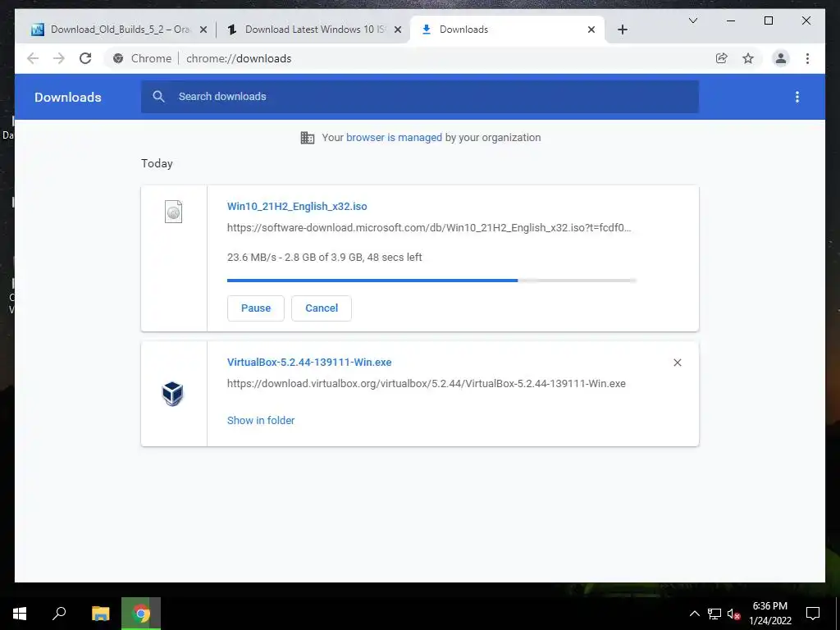The image size is (840, 630).
Task: Click the ISO file icon
Action: 173,212
